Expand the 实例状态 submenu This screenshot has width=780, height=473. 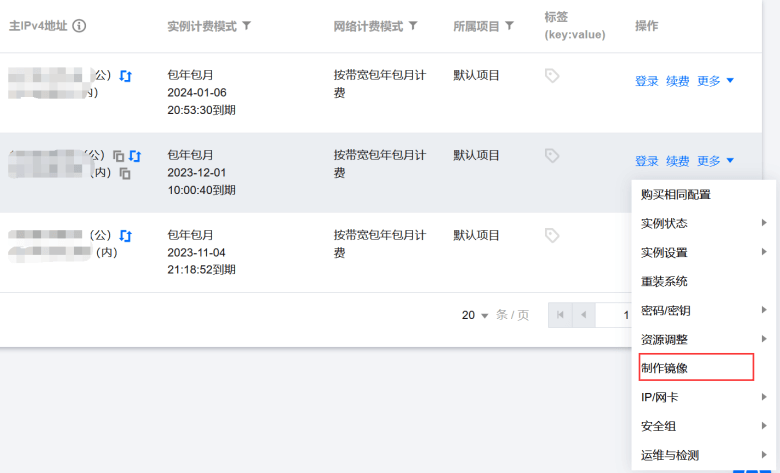coord(703,223)
